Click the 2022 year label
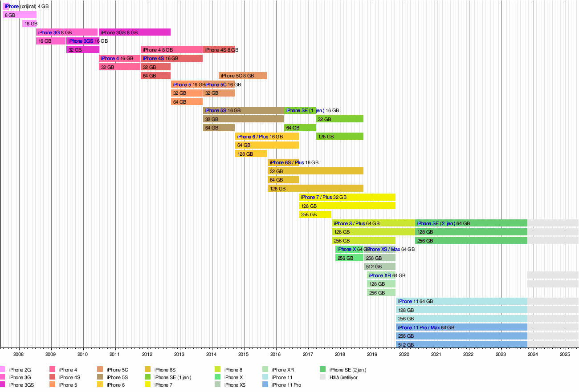The height and width of the screenshot is (392, 579). (469, 355)
